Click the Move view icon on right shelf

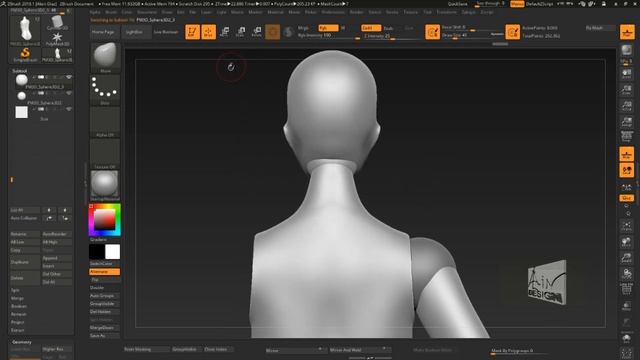coord(627,242)
